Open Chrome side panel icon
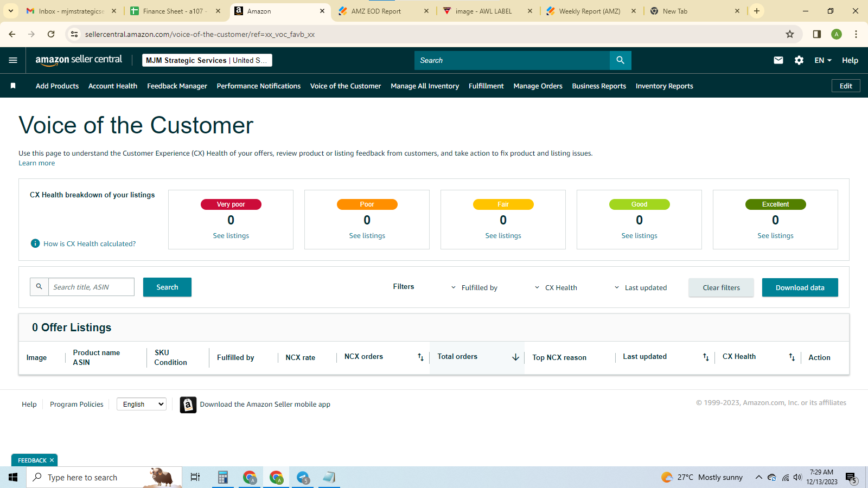This screenshot has height=488, width=868. pyautogui.click(x=816, y=34)
